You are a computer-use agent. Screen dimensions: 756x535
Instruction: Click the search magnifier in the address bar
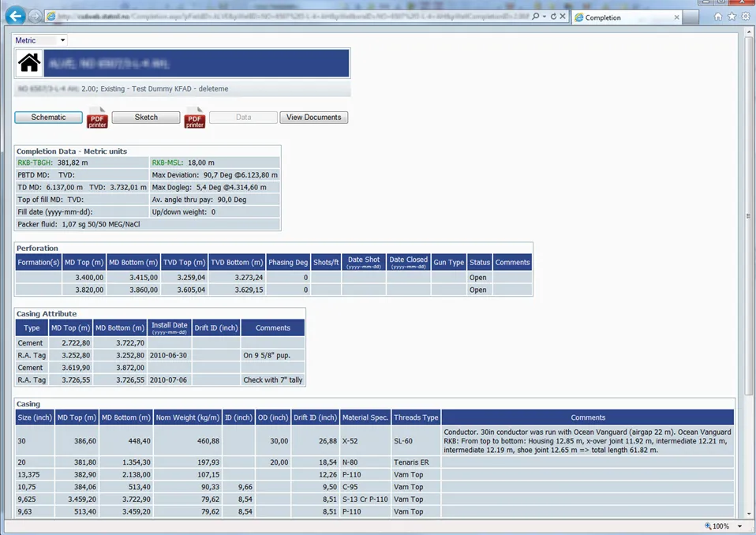coord(534,16)
